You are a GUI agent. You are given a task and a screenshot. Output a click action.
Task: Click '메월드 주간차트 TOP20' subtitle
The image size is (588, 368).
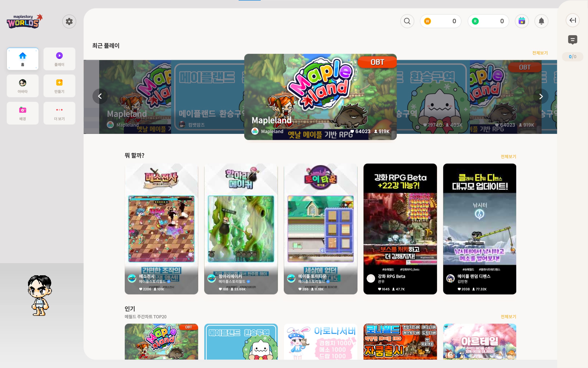(146, 317)
